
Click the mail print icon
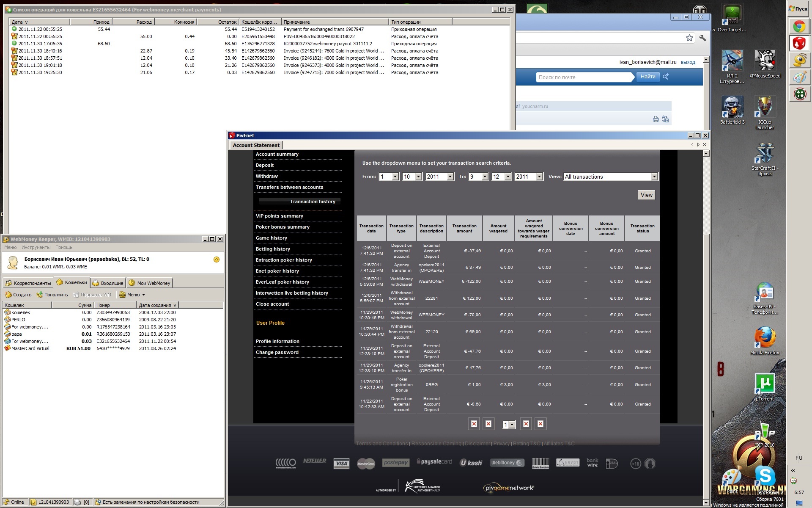click(x=656, y=119)
